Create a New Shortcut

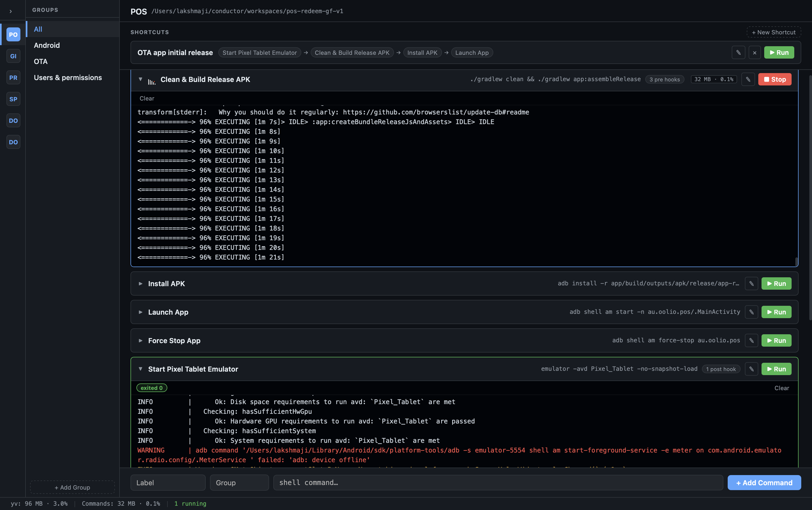(774, 32)
